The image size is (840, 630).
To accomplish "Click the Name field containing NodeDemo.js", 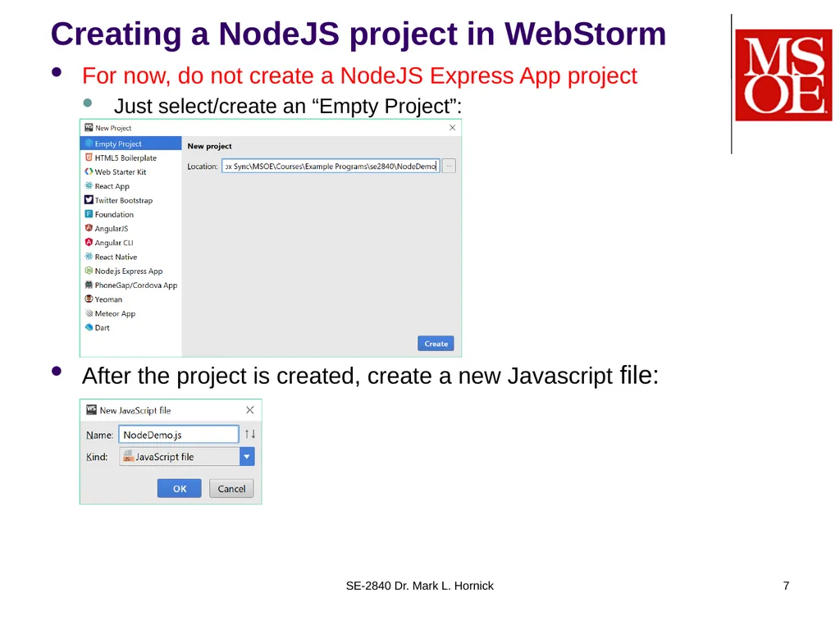I will click(x=179, y=435).
